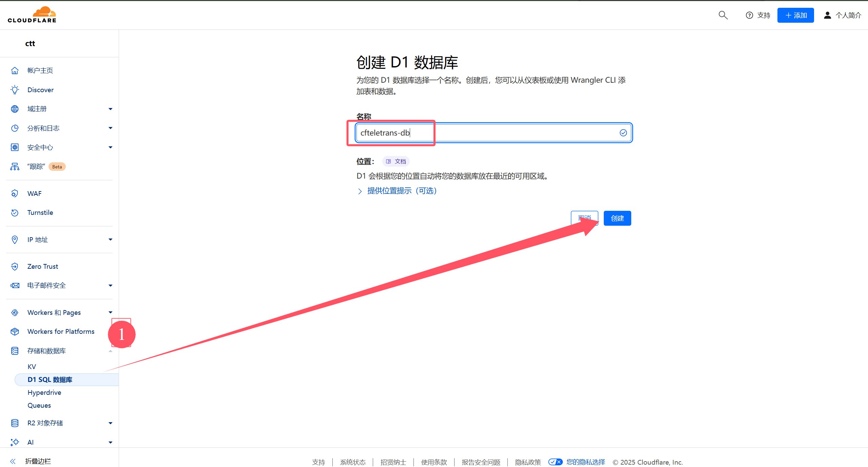Expand the AI dropdown arrow

click(x=110, y=442)
